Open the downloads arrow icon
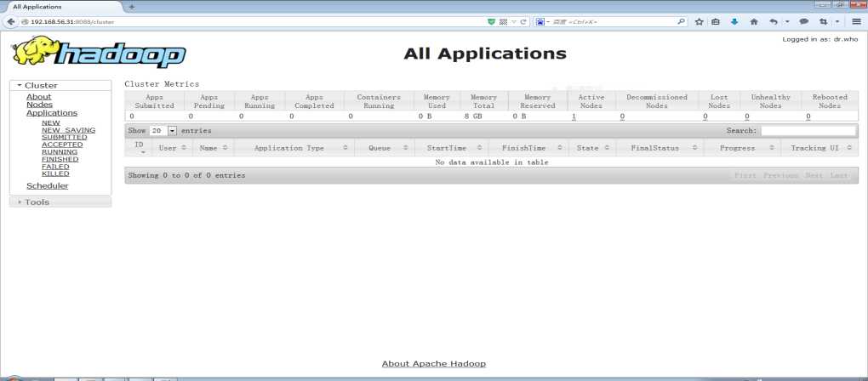The height and width of the screenshot is (381, 868). 734,21
